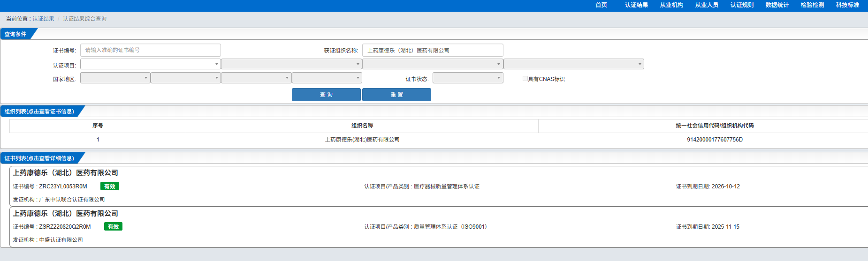Click the 序号 column header
This screenshot has width=868, height=261.
coord(98,126)
